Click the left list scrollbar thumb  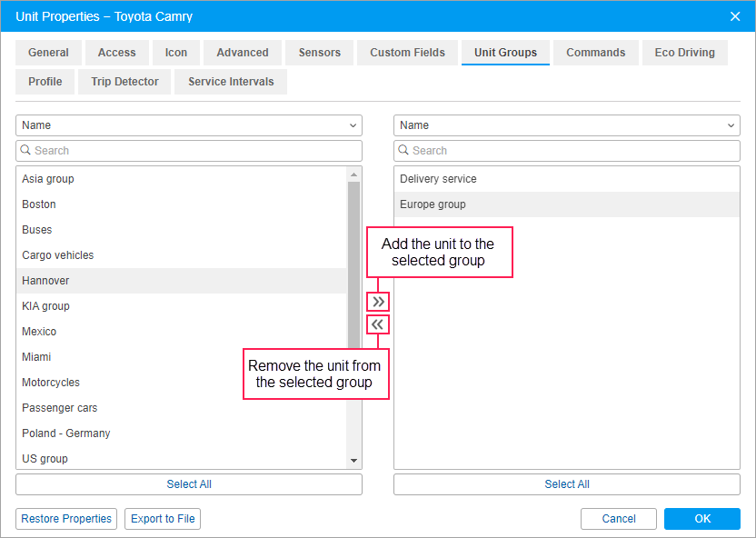[353, 265]
